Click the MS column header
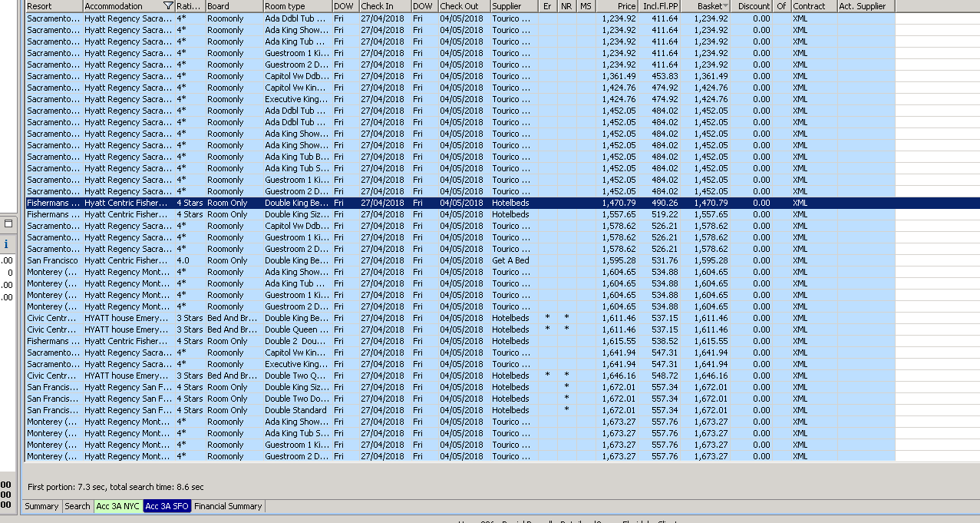The width and height of the screenshot is (980, 523). (586, 6)
